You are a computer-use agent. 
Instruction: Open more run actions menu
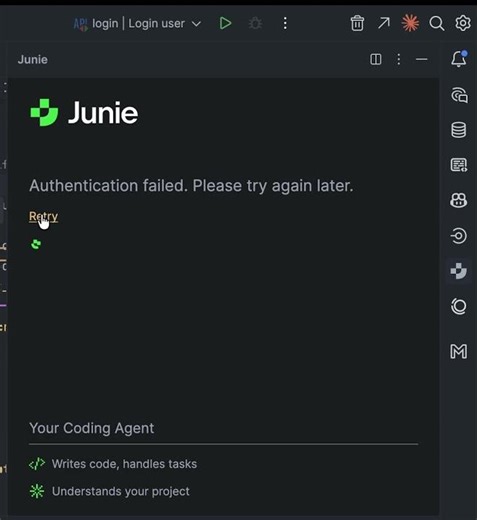285,23
